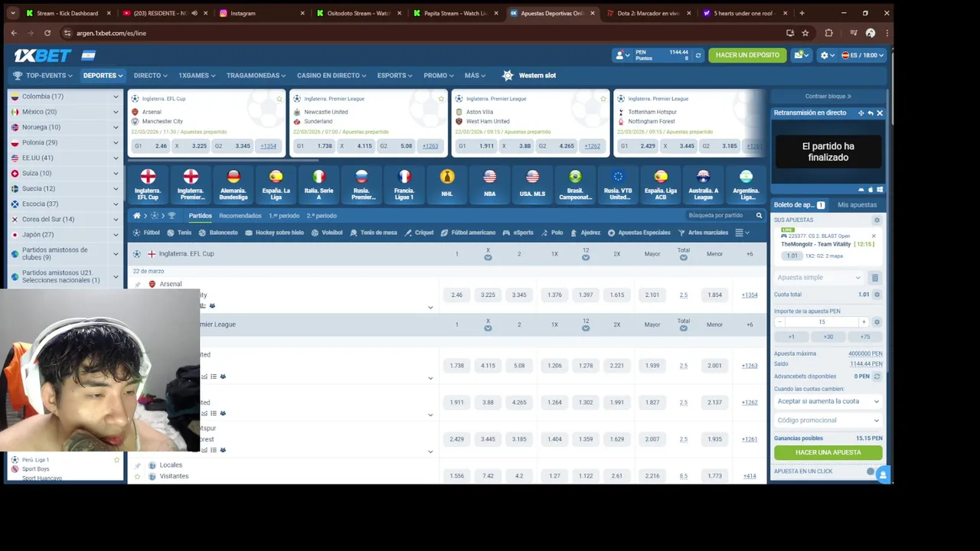Favorite the Newcastle vs Sunderland card star
The height and width of the screenshot is (551, 980).
coord(442,99)
